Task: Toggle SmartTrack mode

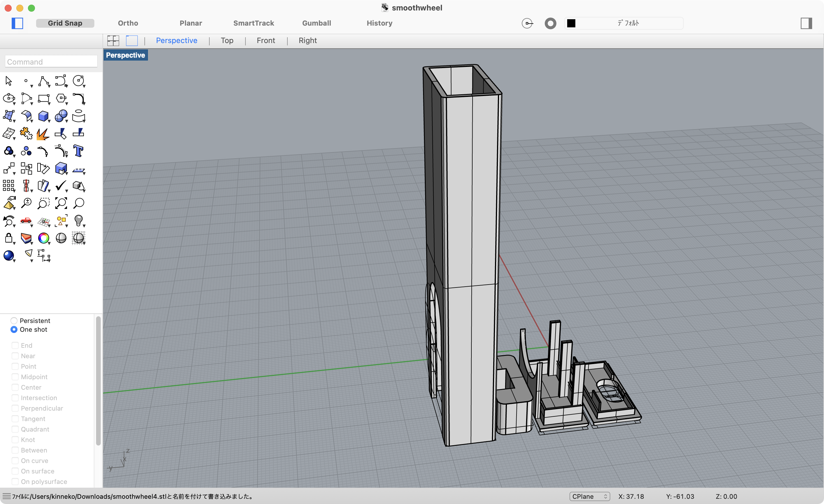Action: click(x=254, y=23)
